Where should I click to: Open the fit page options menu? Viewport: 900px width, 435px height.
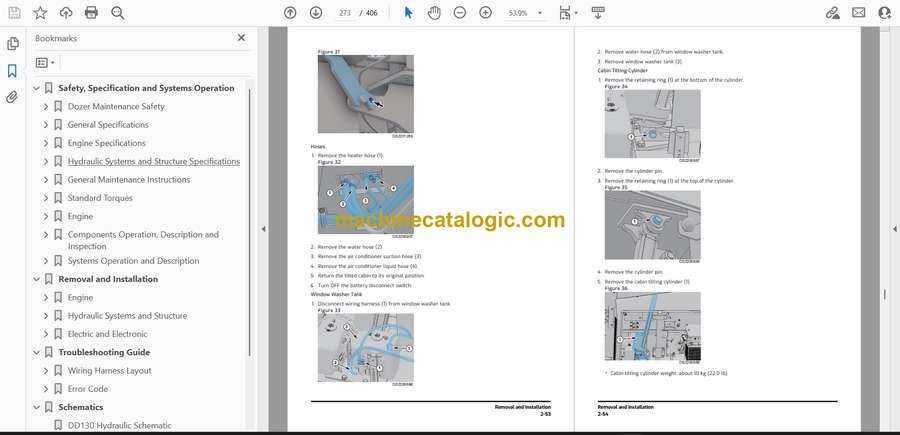click(568, 13)
